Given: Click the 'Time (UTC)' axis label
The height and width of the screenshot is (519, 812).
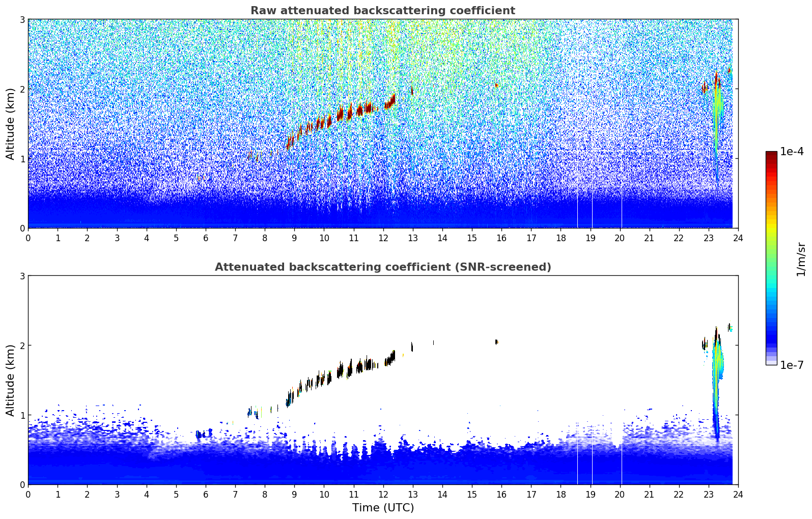Looking at the screenshot, I should pos(383,508).
